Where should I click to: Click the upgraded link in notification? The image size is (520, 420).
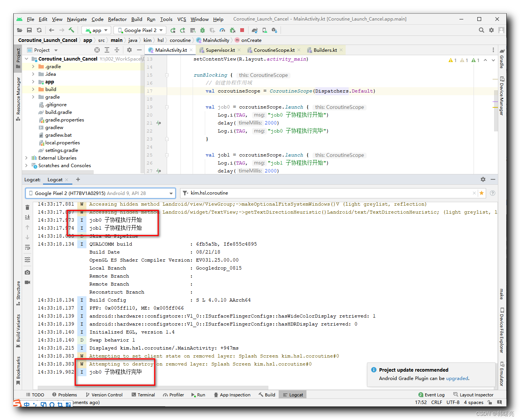tap(457, 378)
